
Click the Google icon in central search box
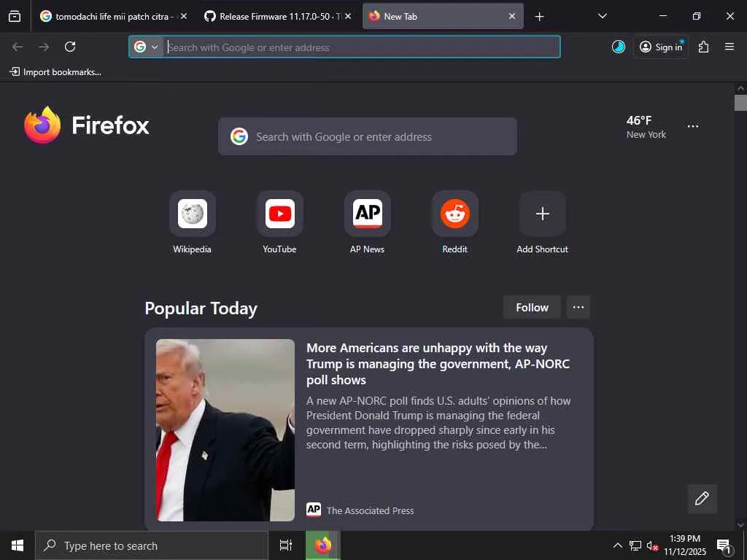pyautogui.click(x=239, y=136)
